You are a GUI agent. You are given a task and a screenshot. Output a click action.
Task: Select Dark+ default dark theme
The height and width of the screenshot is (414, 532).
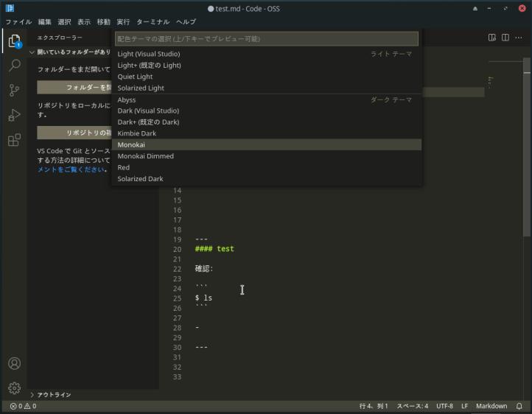click(266, 122)
